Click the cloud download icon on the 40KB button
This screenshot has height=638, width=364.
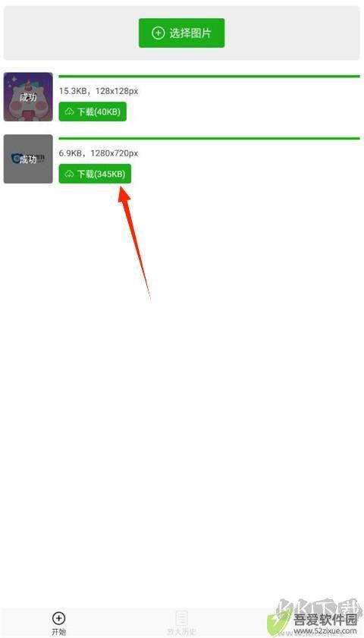69,112
